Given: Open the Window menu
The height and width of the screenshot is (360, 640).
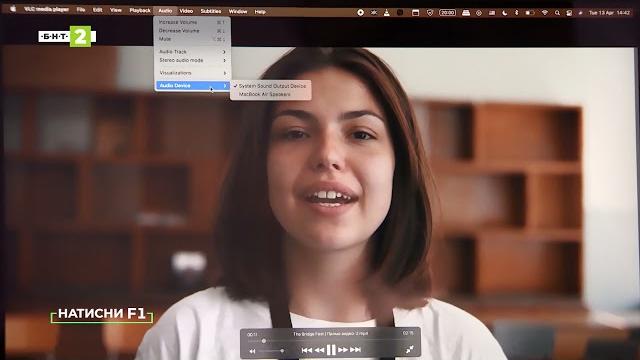Looking at the screenshot, I should [x=238, y=11].
